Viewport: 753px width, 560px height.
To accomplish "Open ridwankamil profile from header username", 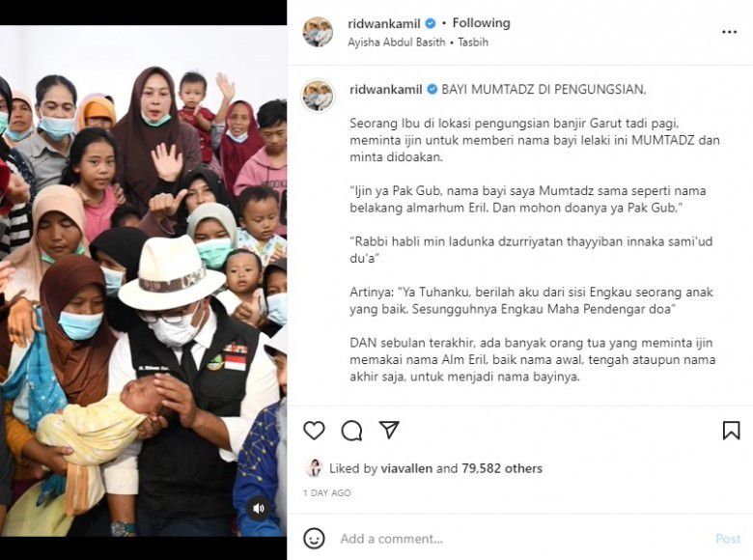I will click(x=383, y=23).
